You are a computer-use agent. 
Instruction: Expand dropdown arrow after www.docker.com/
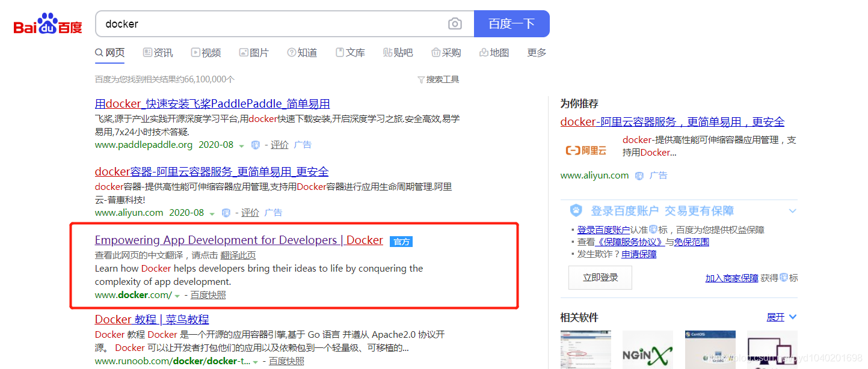coord(177,296)
